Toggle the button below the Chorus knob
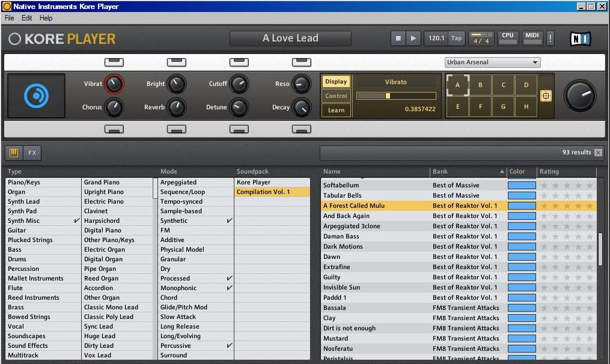The width and height of the screenshot is (610, 364). [114, 129]
